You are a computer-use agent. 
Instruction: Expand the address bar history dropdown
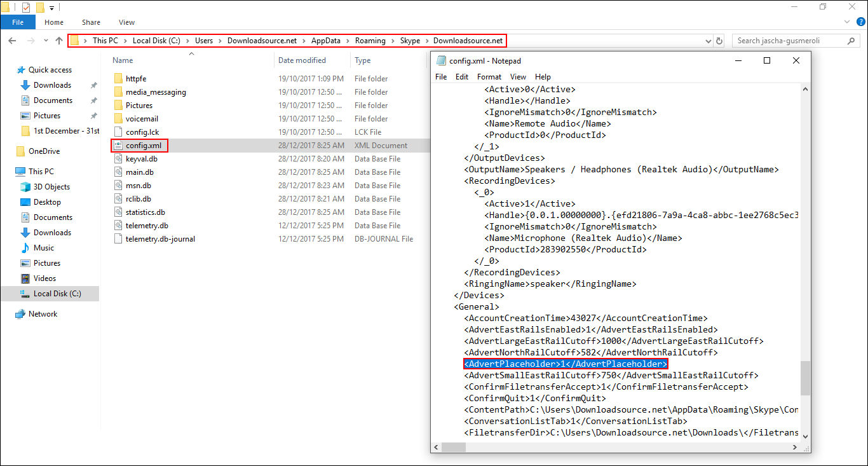coord(709,41)
